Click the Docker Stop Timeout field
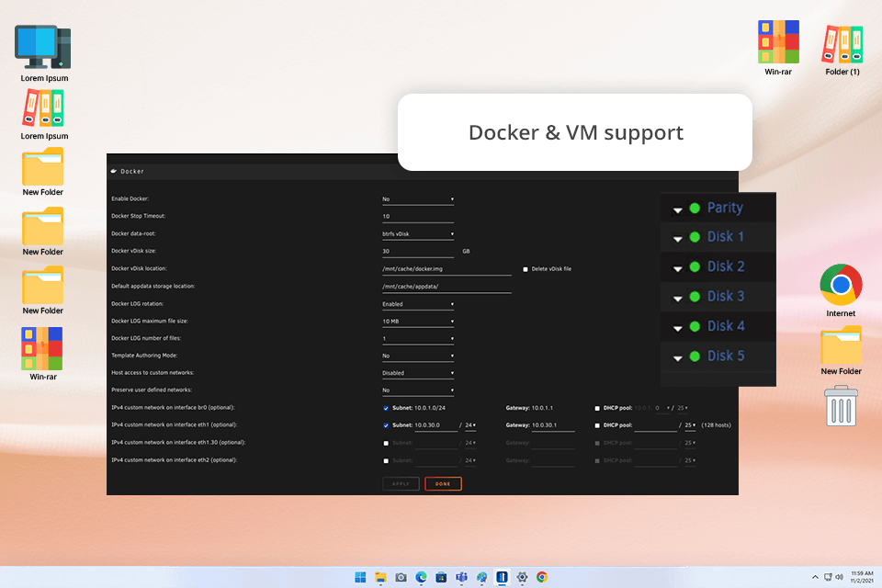The height and width of the screenshot is (588, 882). (x=418, y=217)
